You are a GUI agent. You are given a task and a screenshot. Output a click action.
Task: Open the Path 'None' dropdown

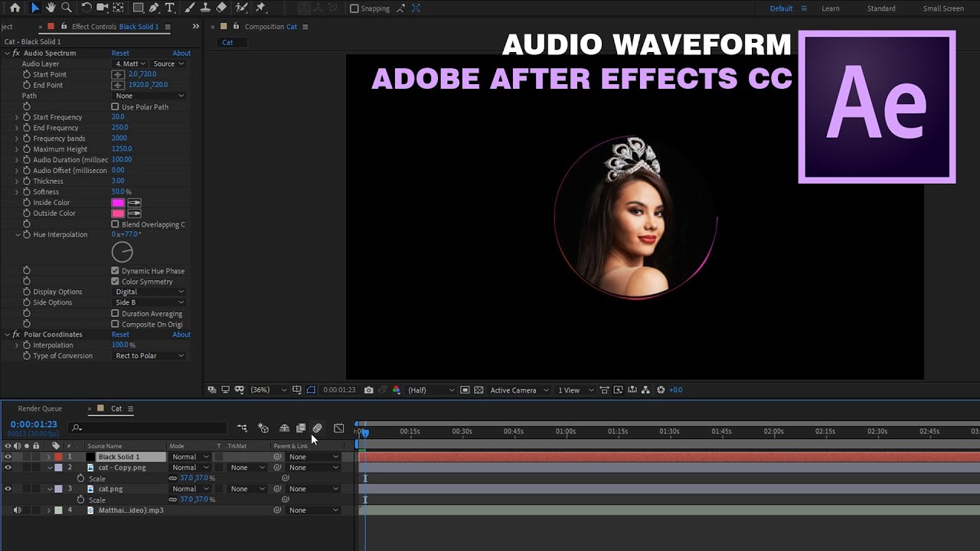149,96
